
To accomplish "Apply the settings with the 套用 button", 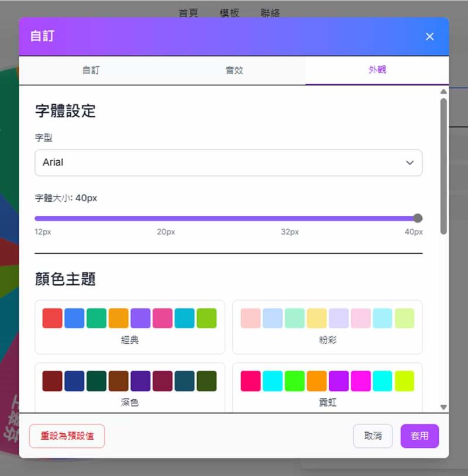I will 419,436.
